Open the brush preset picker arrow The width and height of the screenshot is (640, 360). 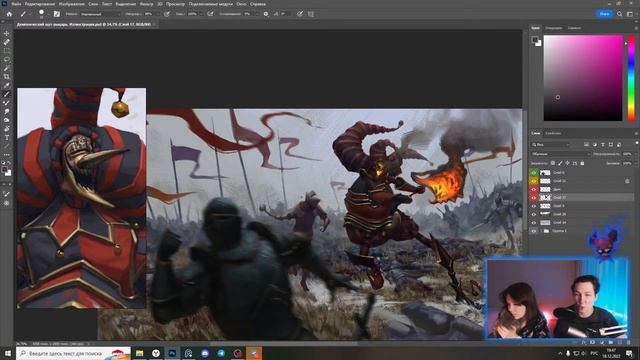click(48, 14)
